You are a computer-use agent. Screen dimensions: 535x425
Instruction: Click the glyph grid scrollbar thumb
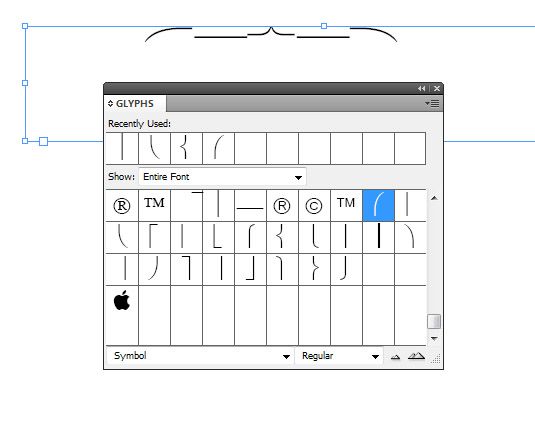pos(434,321)
